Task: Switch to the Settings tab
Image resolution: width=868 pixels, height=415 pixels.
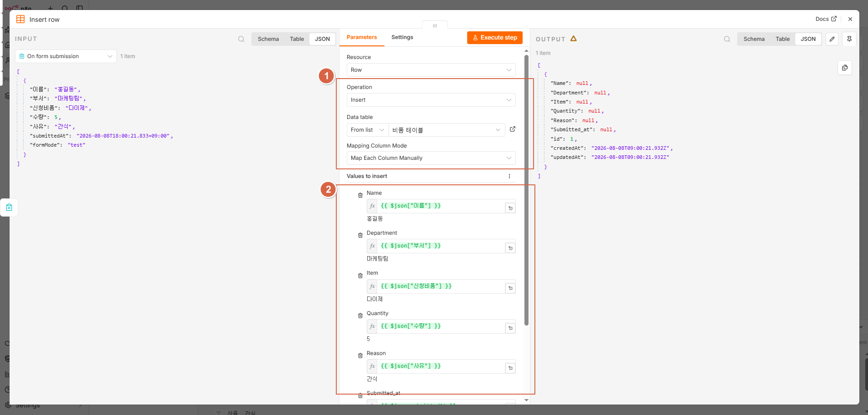Action: tap(402, 37)
